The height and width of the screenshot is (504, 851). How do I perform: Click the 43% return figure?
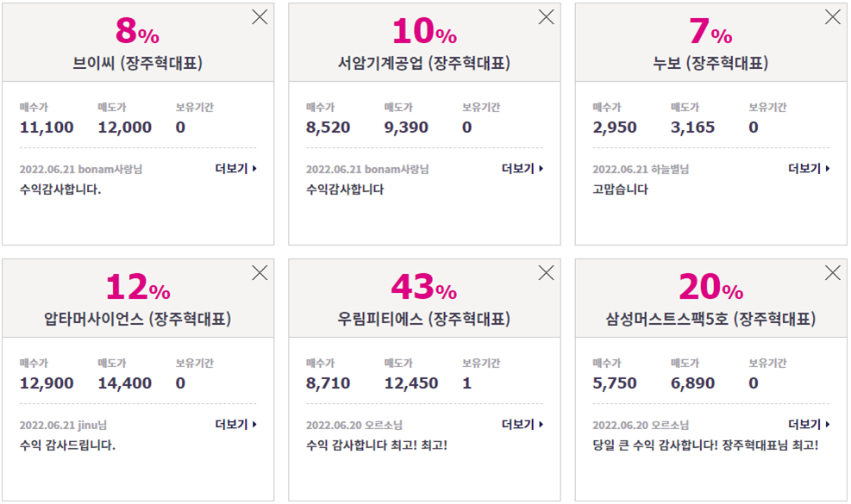(424, 286)
